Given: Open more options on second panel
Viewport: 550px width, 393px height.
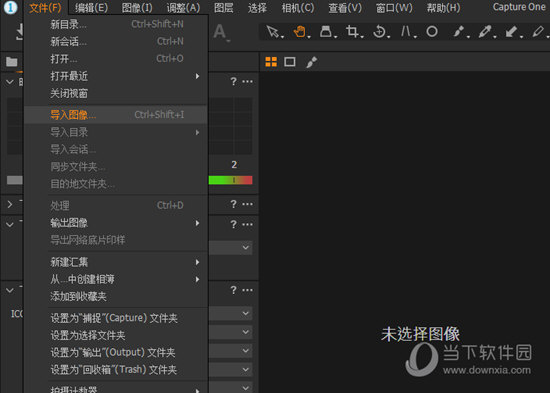Looking at the screenshot, I should [x=247, y=204].
